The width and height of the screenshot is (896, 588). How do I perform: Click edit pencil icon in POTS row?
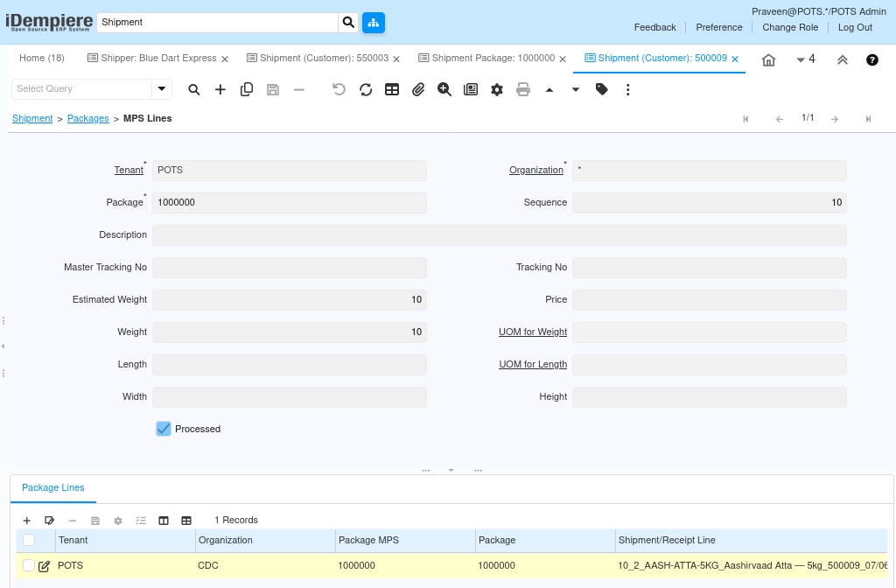(x=44, y=567)
